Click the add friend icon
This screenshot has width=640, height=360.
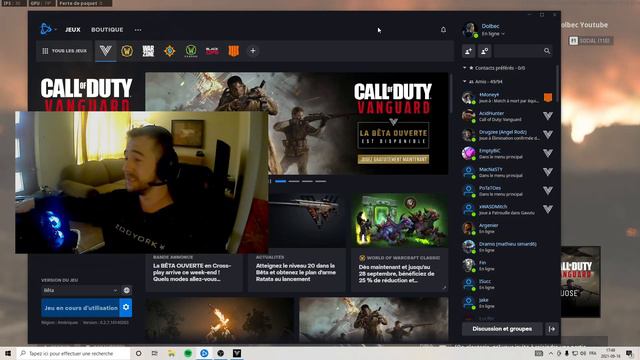click(469, 51)
